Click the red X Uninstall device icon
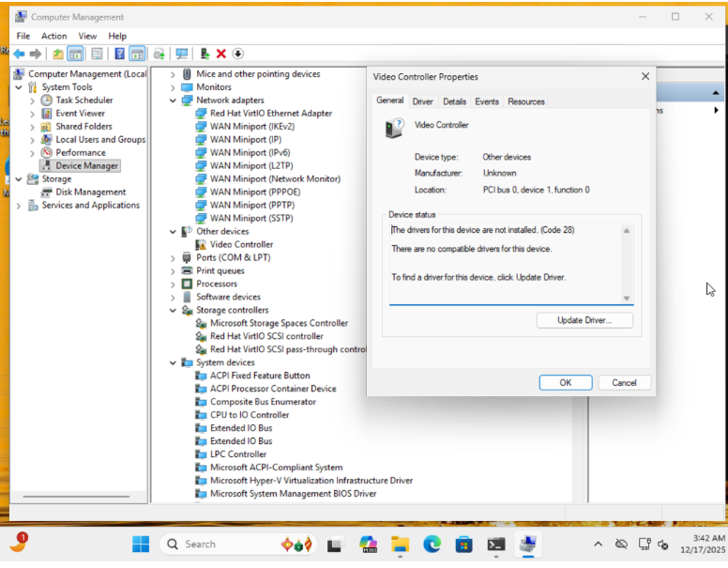This screenshot has height=568, width=728. coord(221,54)
